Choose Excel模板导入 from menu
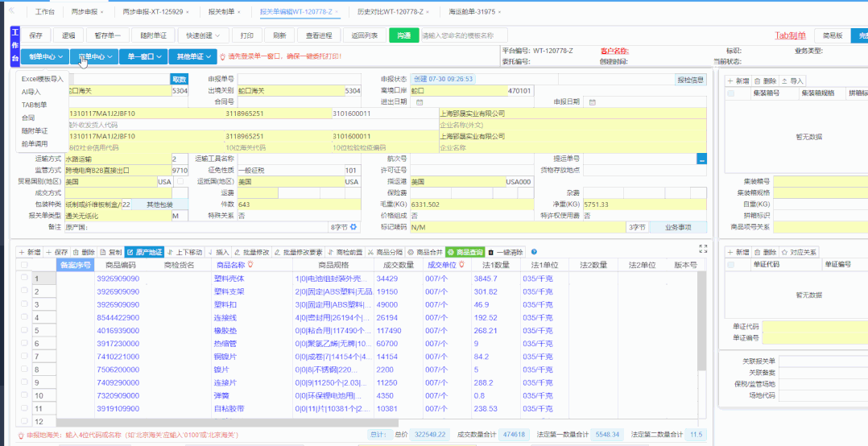 [43, 79]
